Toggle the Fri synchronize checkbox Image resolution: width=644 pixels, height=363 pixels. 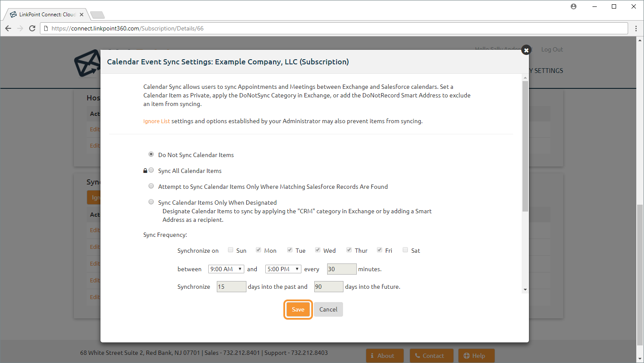click(x=380, y=250)
